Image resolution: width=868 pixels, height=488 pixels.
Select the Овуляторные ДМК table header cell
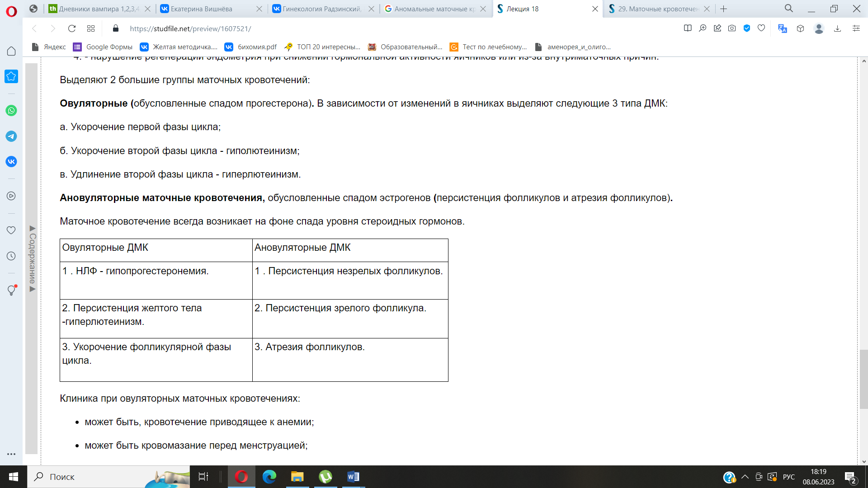(156, 250)
